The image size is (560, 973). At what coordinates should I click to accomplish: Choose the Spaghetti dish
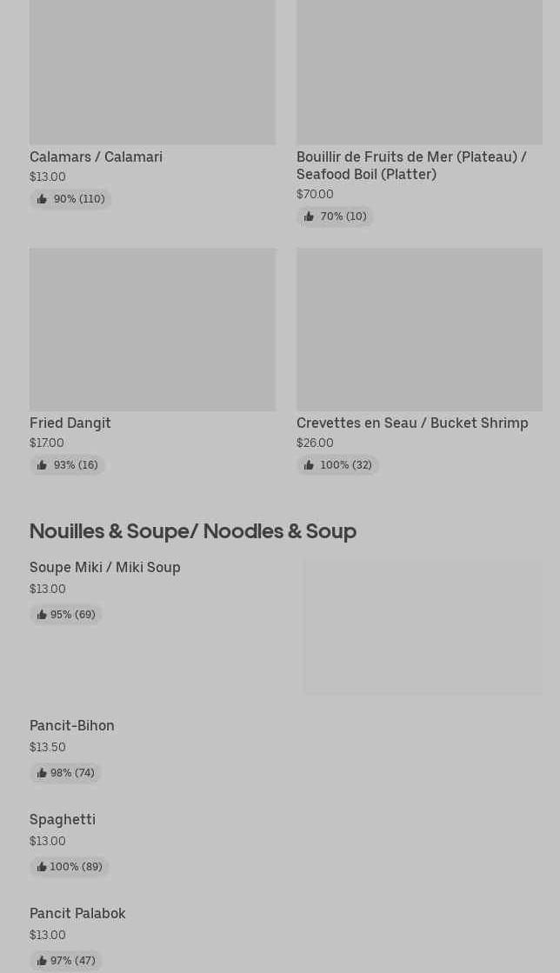(x=63, y=820)
